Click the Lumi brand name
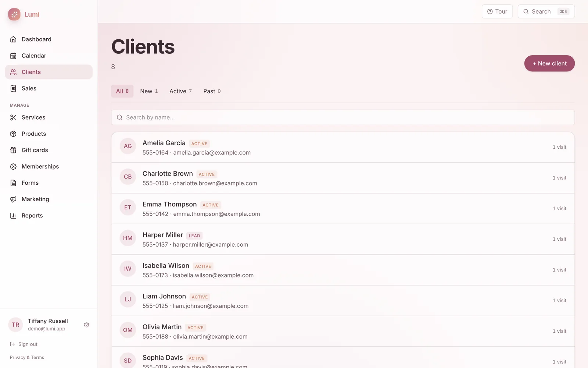The height and width of the screenshot is (368, 588). (x=32, y=14)
